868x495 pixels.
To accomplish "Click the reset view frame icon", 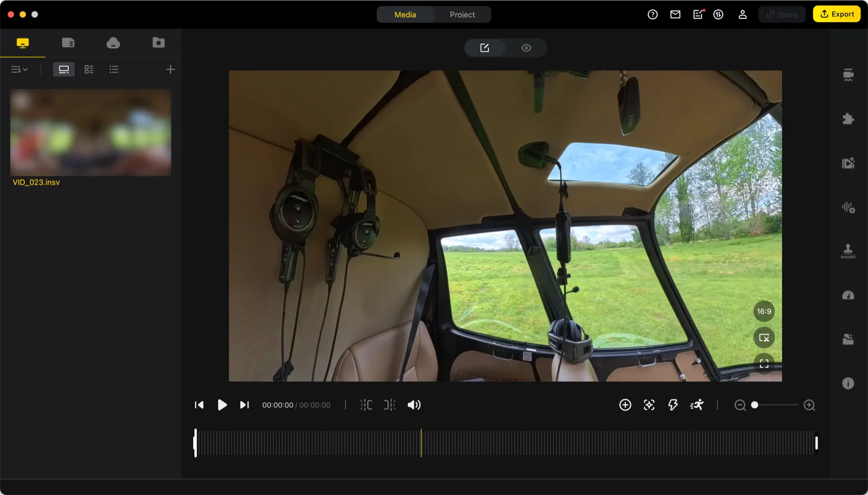I will tap(764, 338).
